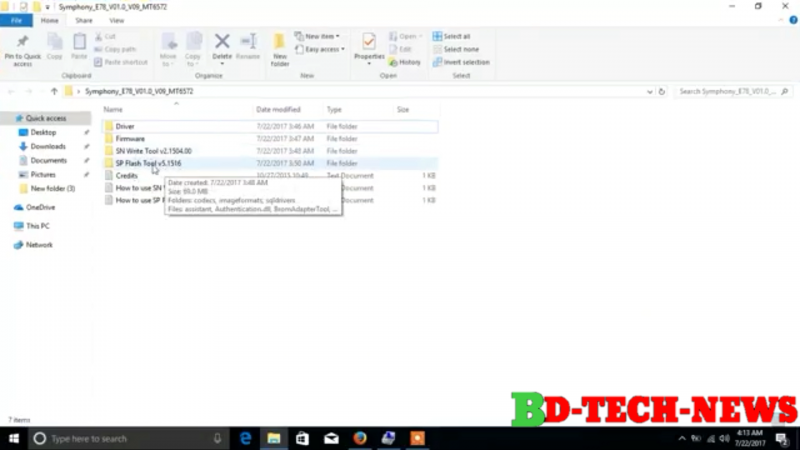This screenshot has height=450, width=800.
Task: Click the Up one level arrow
Action: (54, 91)
